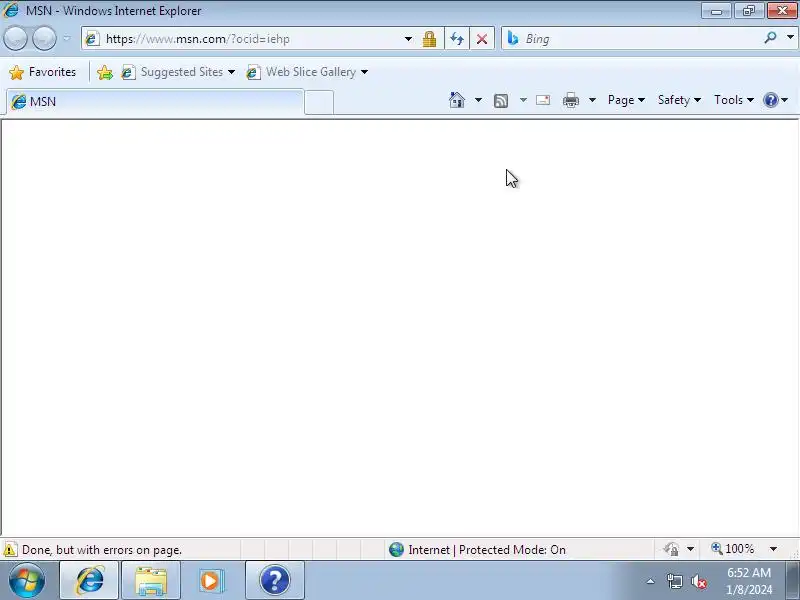The height and width of the screenshot is (600, 800).
Task: Expand the Web Slice Gallery arrow
Action: coord(364,72)
